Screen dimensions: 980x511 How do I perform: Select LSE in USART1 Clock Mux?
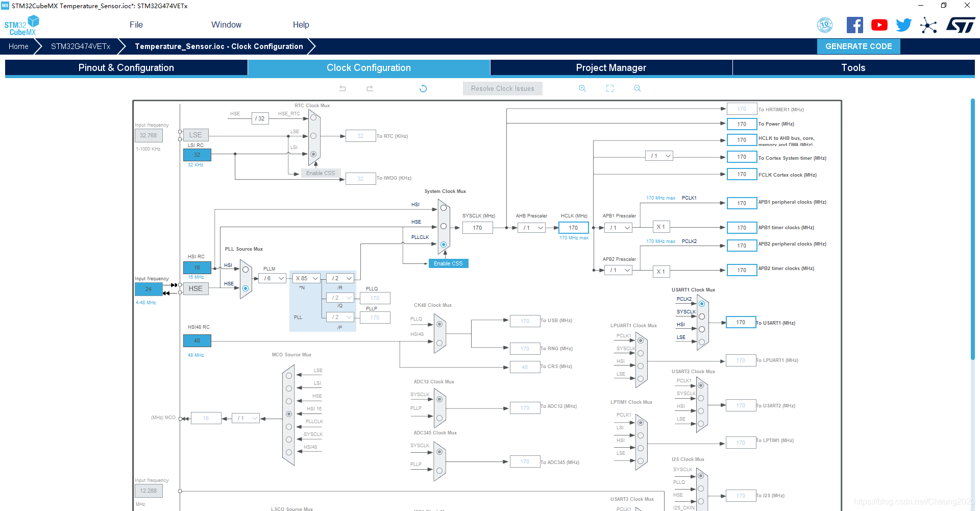pos(702,342)
